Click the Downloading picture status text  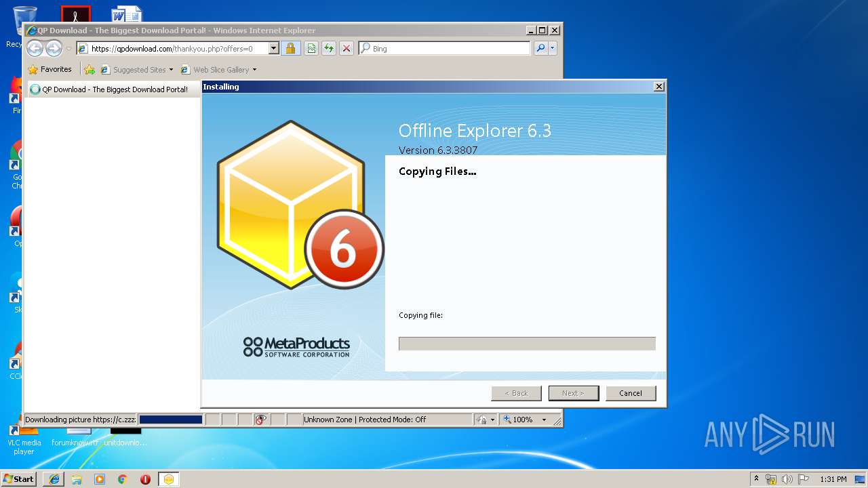pos(81,420)
